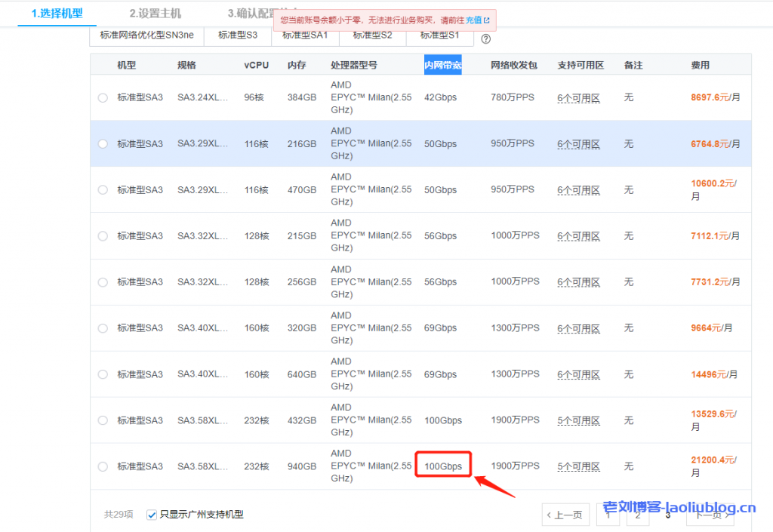Select the 标准网络优化型SN3ne tab
This screenshot has width=773, height=532.
(146, 35)
